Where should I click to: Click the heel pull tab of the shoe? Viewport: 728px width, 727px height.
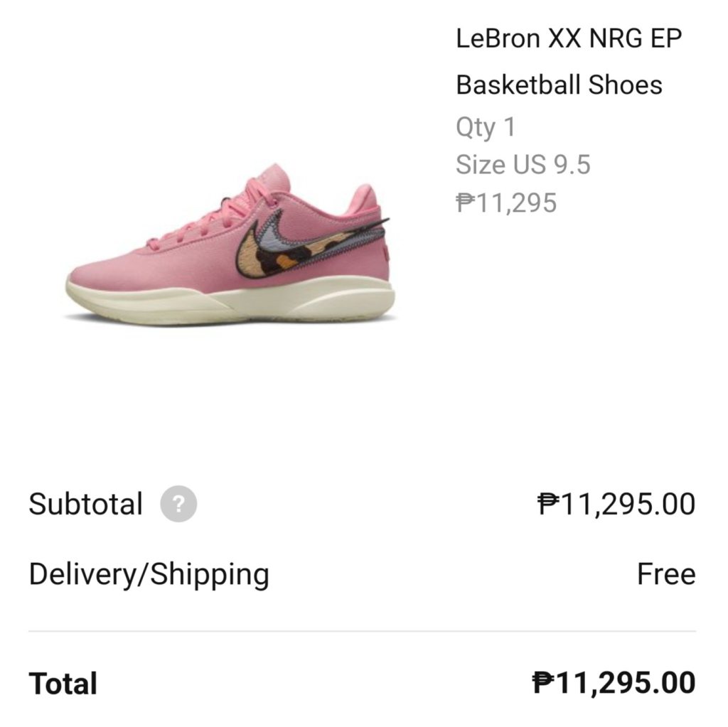364,198
